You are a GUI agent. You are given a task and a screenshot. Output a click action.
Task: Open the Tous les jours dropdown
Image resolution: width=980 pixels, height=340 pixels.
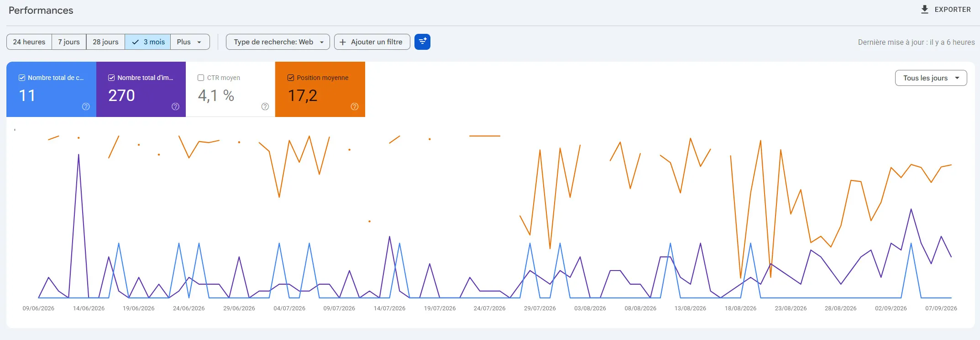931,78
